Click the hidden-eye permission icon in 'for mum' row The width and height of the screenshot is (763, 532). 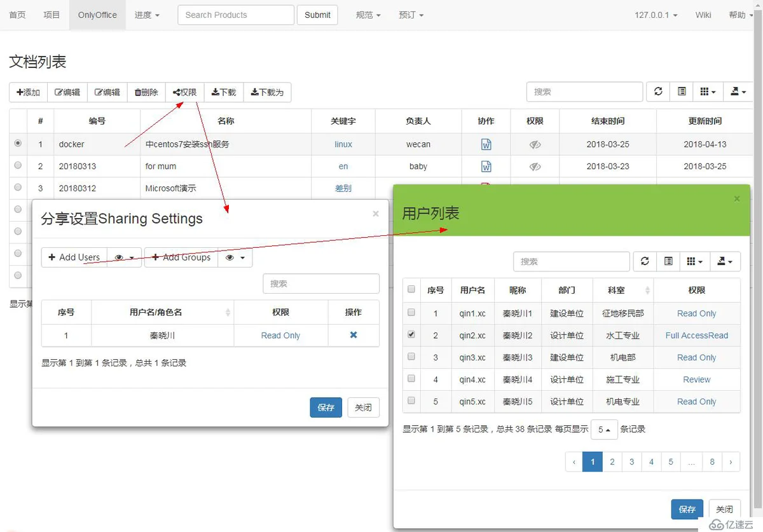tap(535, 167)
